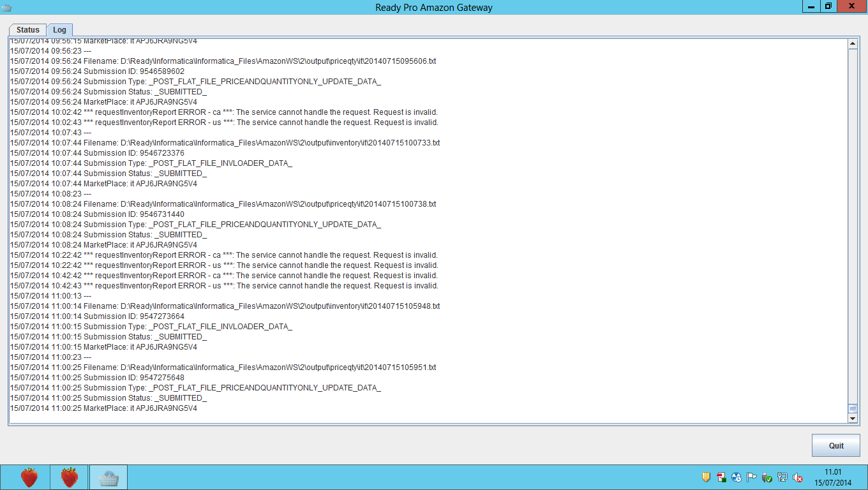The image size is (868, 490).
Task: Open the yellow shield tray icon
Action: coord(706,477)
